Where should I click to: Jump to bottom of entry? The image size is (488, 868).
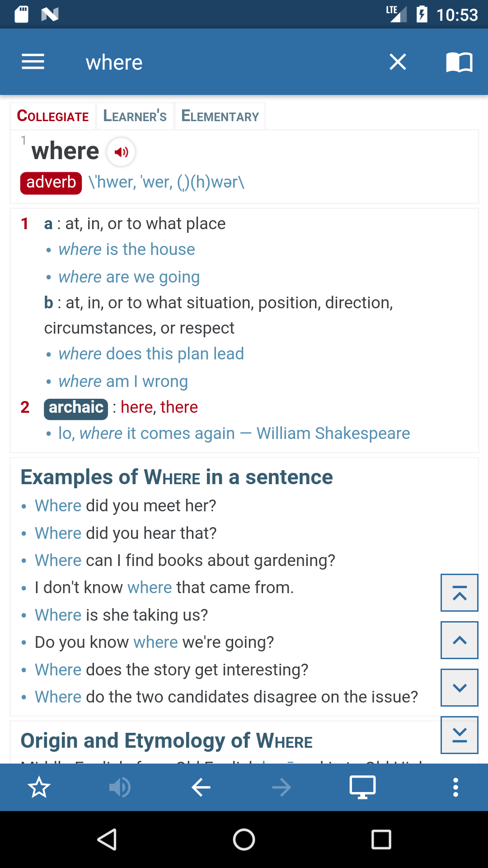click(460, 735)
